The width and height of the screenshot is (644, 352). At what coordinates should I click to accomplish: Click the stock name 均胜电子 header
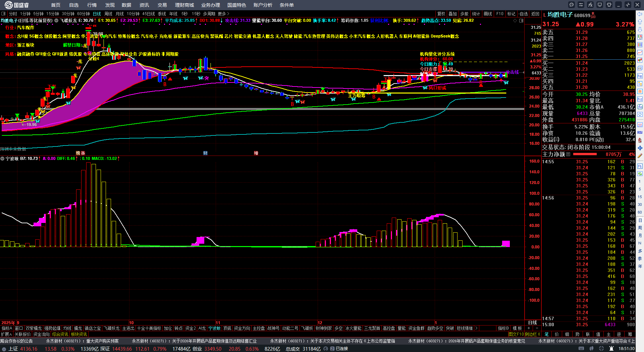pyautogui.click(x=560, y=14)
